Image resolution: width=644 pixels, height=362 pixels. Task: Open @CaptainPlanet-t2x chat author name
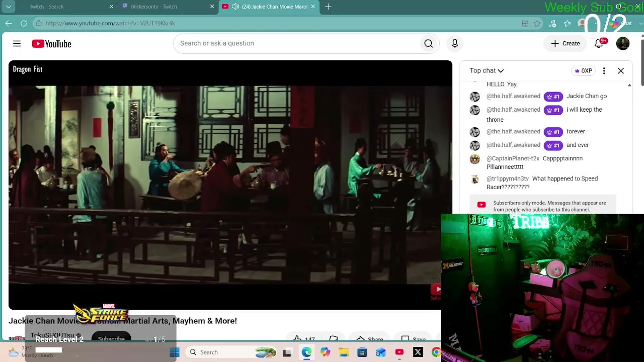coord(513,158)
